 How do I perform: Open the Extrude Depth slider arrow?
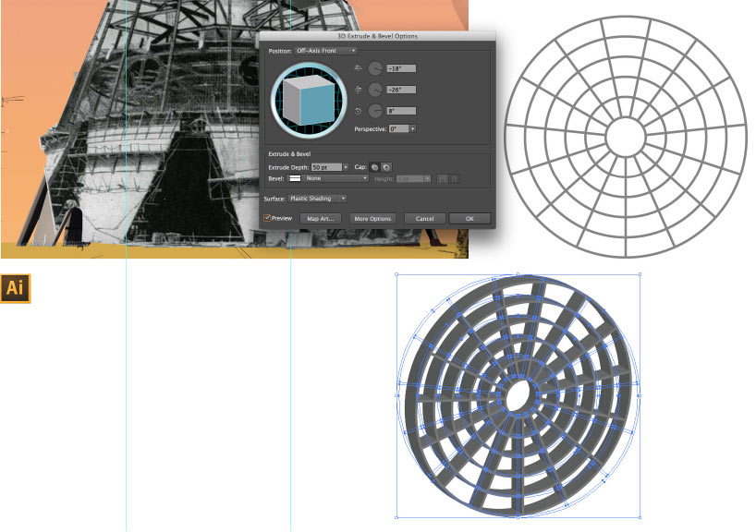pyautogui.click(x=346, y=167)
